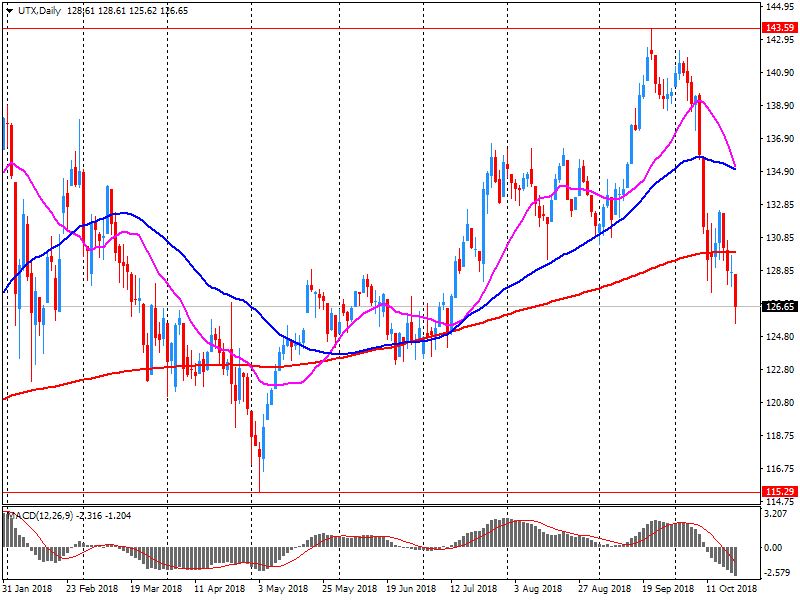Click the 0.00 MACD scale value
The width and height of the screenshot is (800, 600).
[773, 547]
